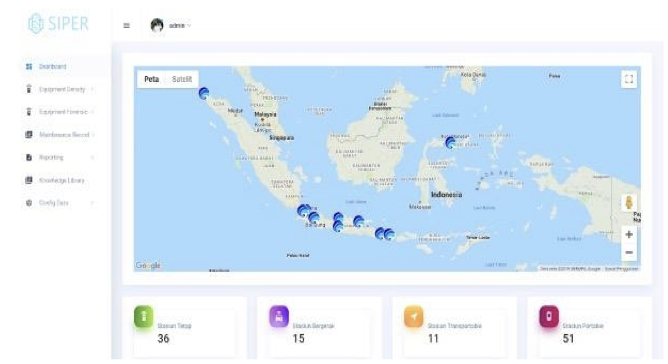Click the Google logo on map
The height and width of the screenshot is (364, 668).
coord(148,266)
